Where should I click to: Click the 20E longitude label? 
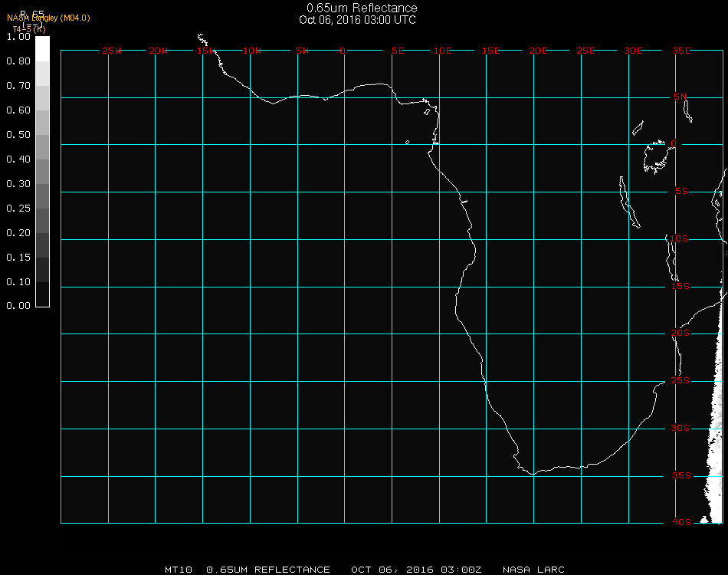tap(538, 51)
